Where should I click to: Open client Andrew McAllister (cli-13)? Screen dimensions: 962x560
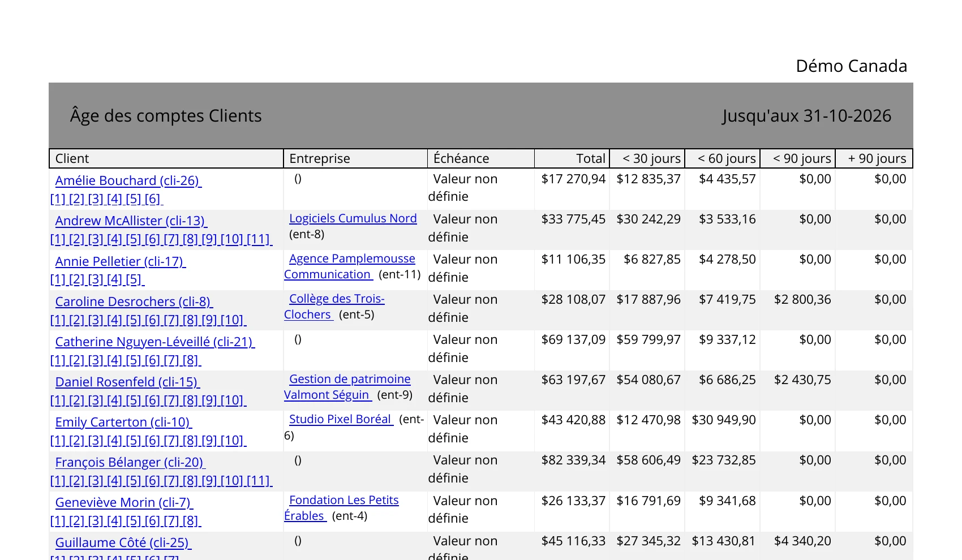pyautogui.click(x=131, y=221)
